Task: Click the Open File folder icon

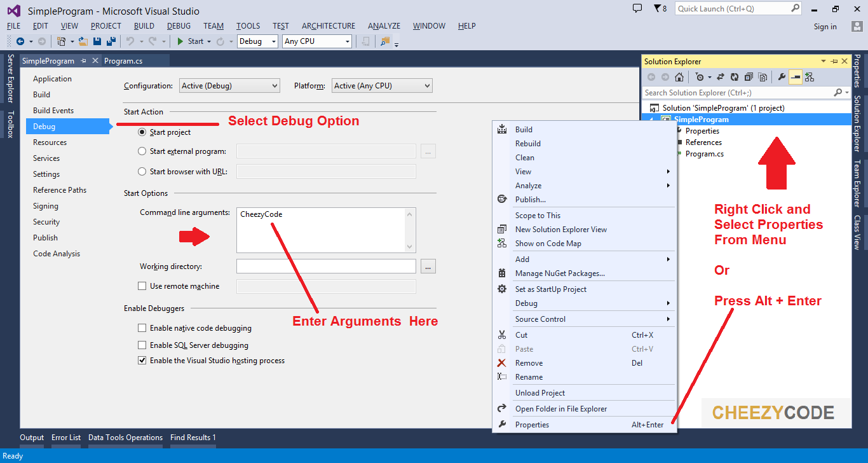Action: 83,41
